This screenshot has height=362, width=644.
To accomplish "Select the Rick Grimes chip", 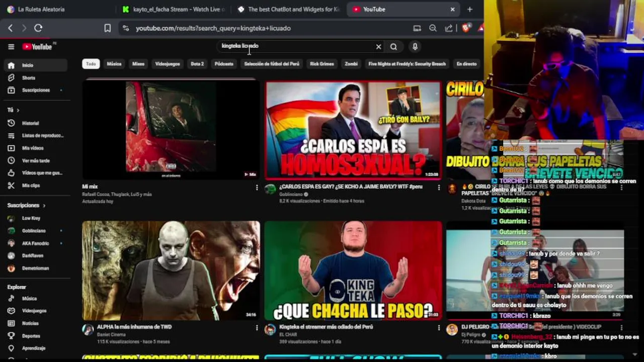I will [322, 64].
